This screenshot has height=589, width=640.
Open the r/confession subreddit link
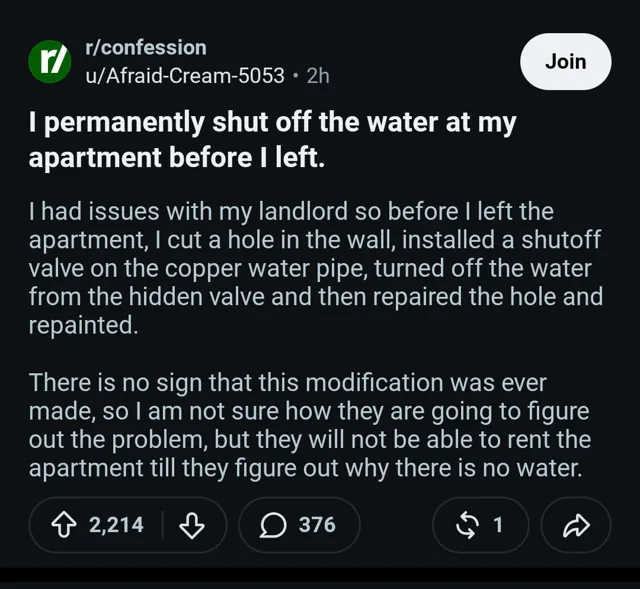(x=146, y=48)
